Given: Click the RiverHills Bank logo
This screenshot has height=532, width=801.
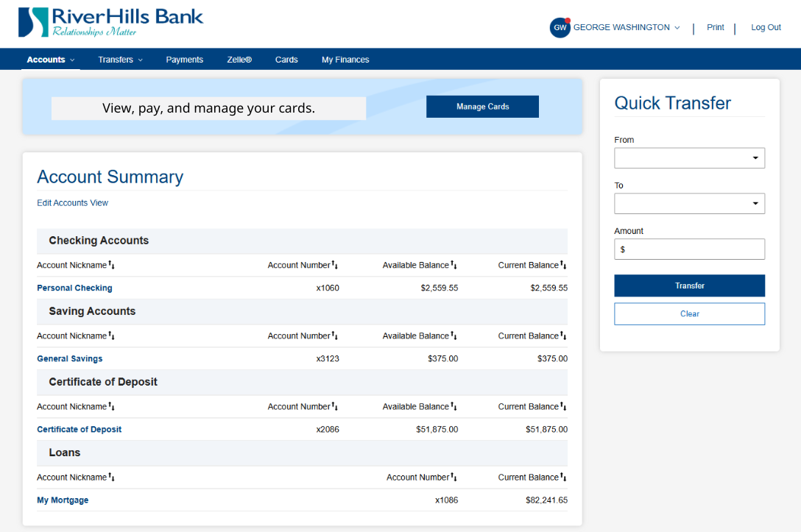Looking at the screenshot, I should tap(111, 23).
